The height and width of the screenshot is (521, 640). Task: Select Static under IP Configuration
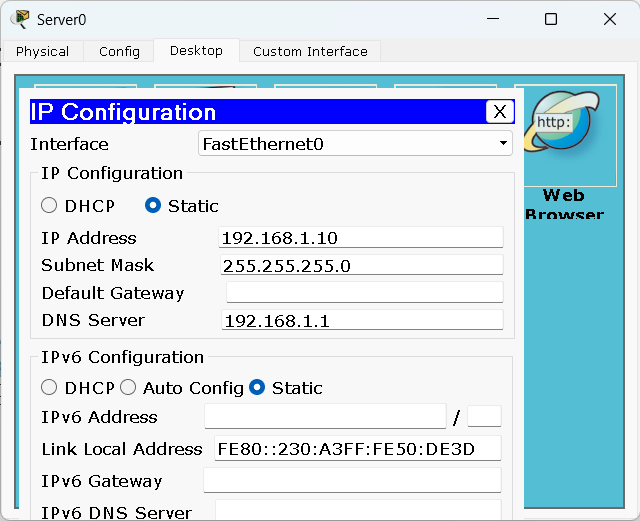point(153,205)
